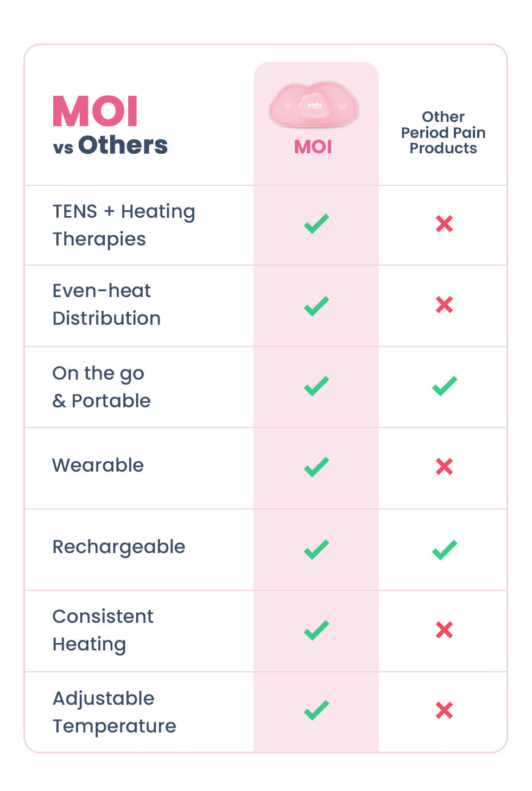Click Others red X for Adjustable Temperature

[x=444, y=710]
